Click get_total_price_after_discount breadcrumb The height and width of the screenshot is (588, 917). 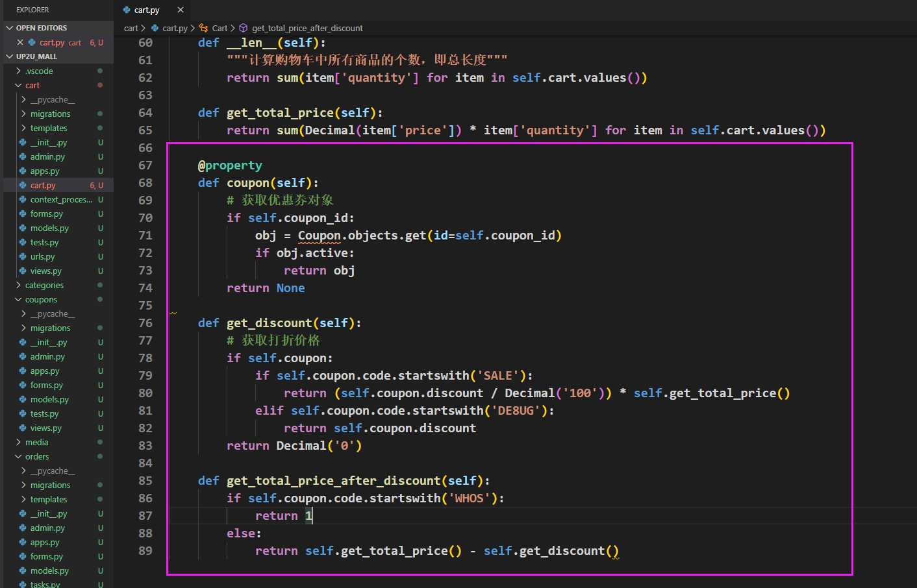coord(307,28)
